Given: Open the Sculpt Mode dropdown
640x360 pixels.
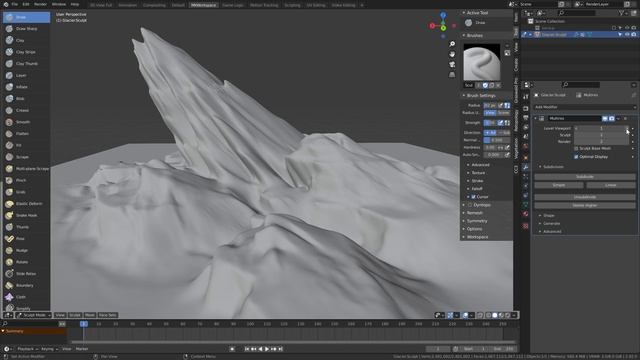Looking at the screenshot, I should point(34,315).
